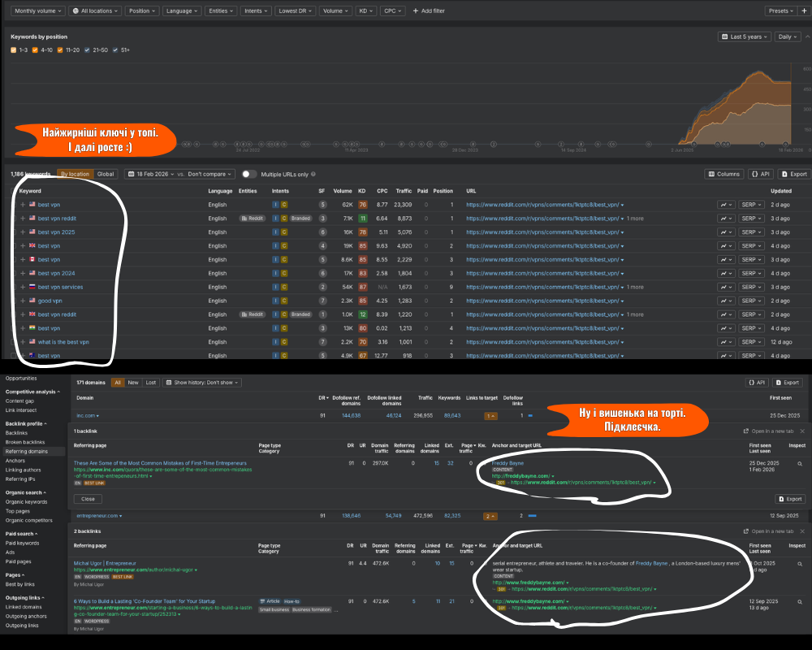Open the entrepreneur.com domain link
The image size is (812, 650).
(97, 516)
